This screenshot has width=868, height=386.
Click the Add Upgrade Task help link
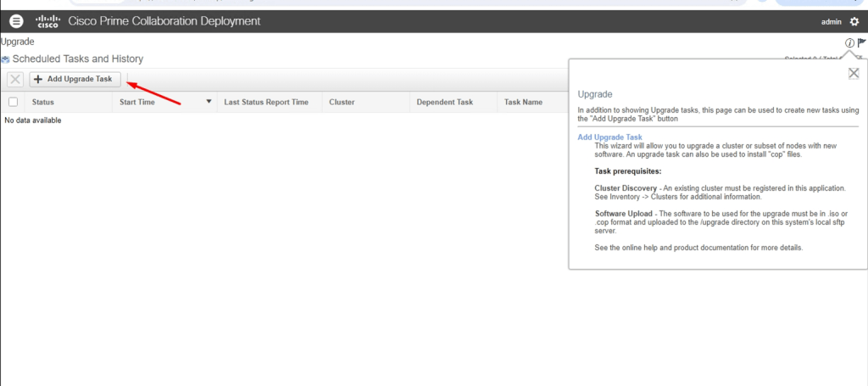(609, 137)
